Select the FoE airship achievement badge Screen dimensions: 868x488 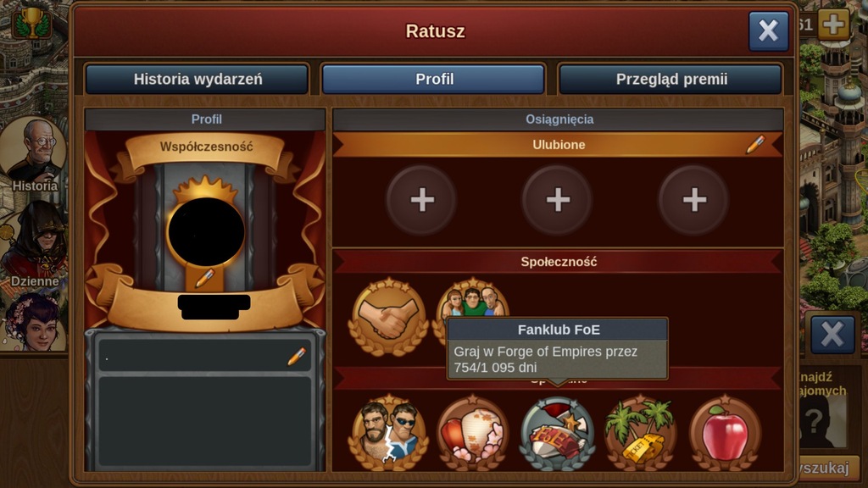[x=557, y=433]
